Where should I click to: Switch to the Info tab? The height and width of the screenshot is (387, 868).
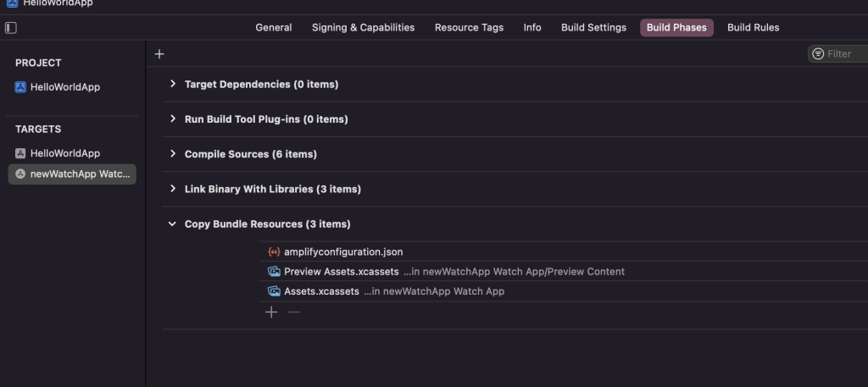(532, 28)
